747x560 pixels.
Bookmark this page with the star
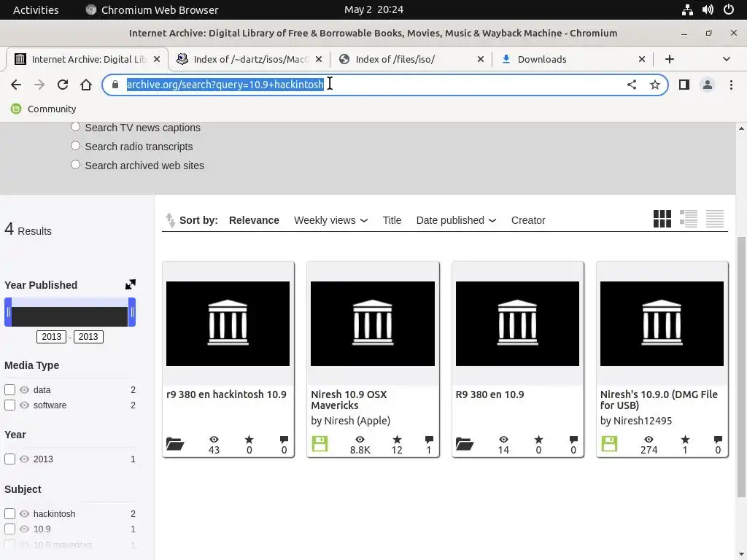pos(655,85)
